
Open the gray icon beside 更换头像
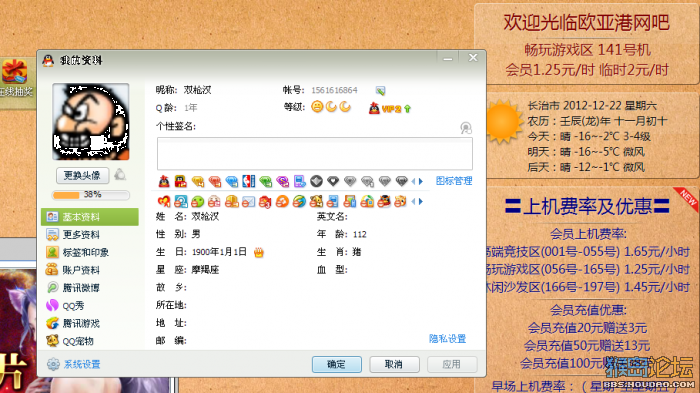pos(120,175)
